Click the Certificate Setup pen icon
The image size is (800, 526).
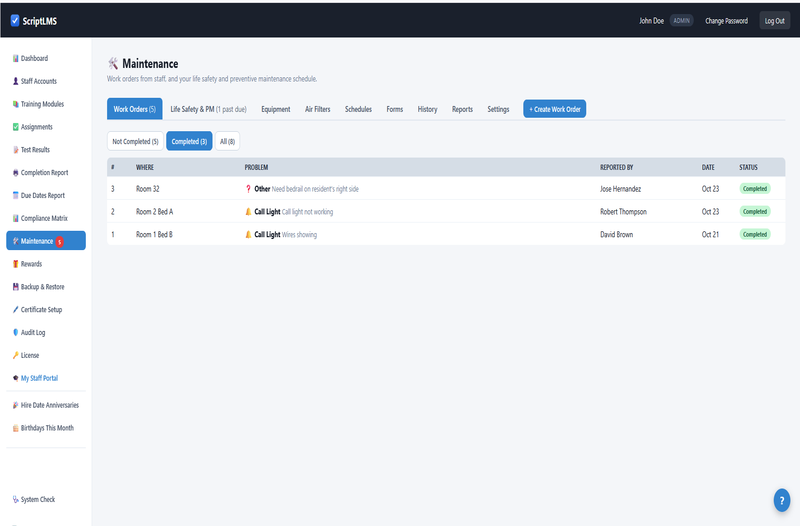(x=15, y=310)
